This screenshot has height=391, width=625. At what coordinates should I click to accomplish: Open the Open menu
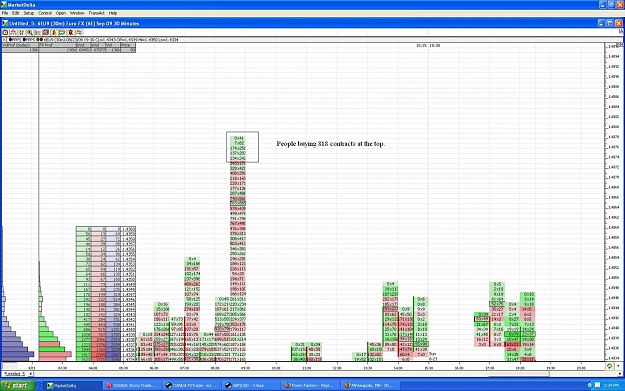pyautogui.click(x=61, y=13)
